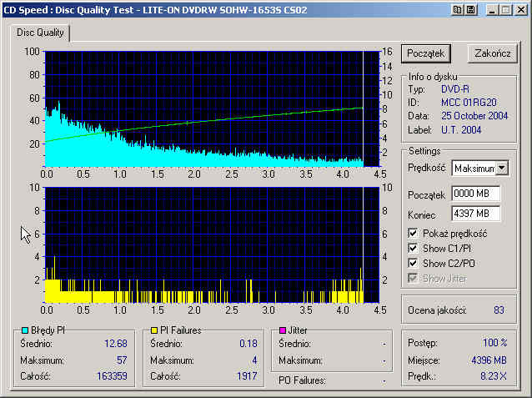Click the Postęp value 100 %
Viewport: 532px width, 398px height.
point(494,343)
